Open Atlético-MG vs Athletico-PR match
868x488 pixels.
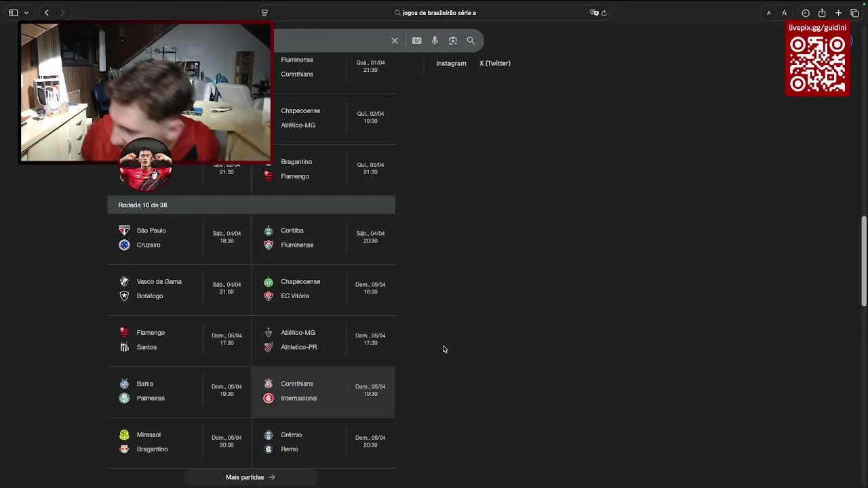tap(323, 340)
